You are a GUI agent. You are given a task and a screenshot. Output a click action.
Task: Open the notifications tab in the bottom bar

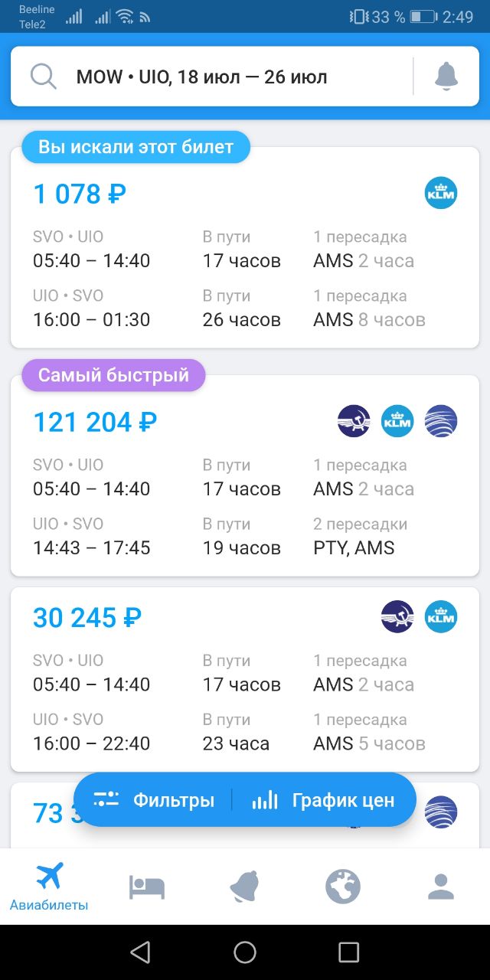245,887
